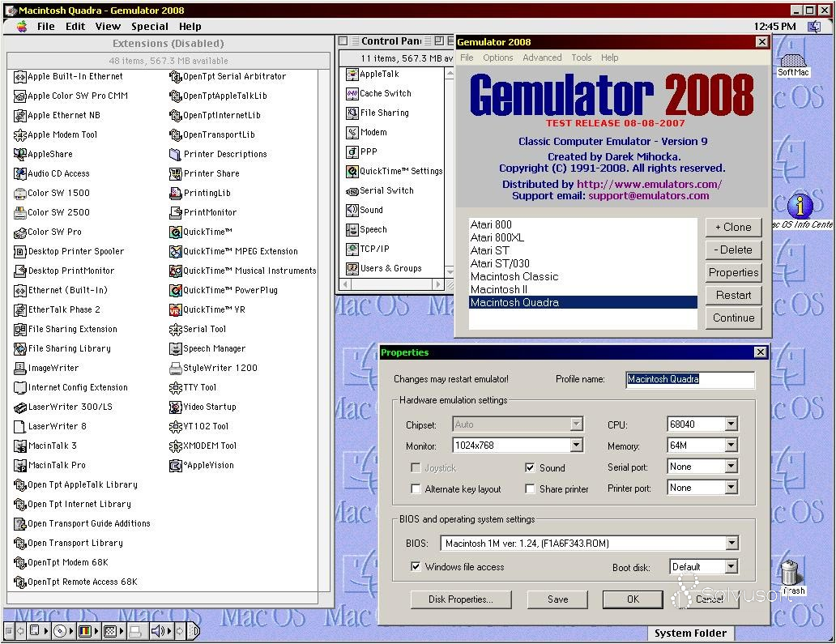Expand the Serial port dropdown
This screenshot has height=644, width=836.
tap(731, 467)
